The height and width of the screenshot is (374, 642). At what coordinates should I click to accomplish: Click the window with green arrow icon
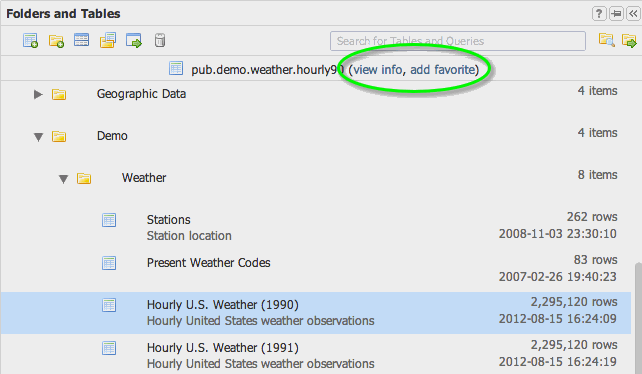click(134, 41)
